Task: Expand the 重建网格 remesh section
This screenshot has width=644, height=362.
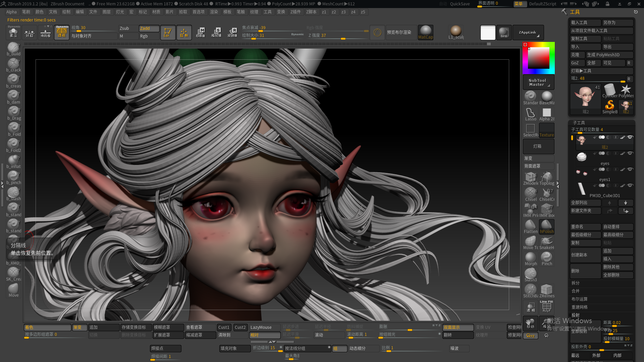Action: (579, 307)
